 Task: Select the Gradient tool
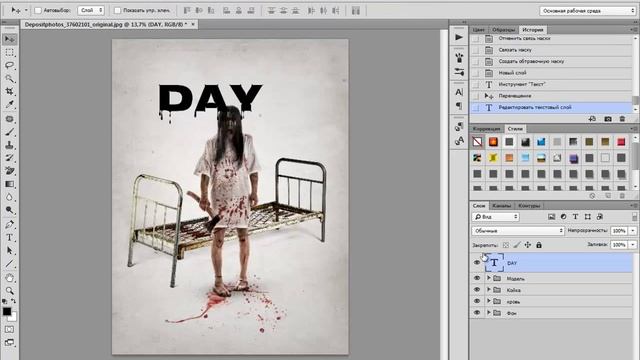click(x=9, y=184)
